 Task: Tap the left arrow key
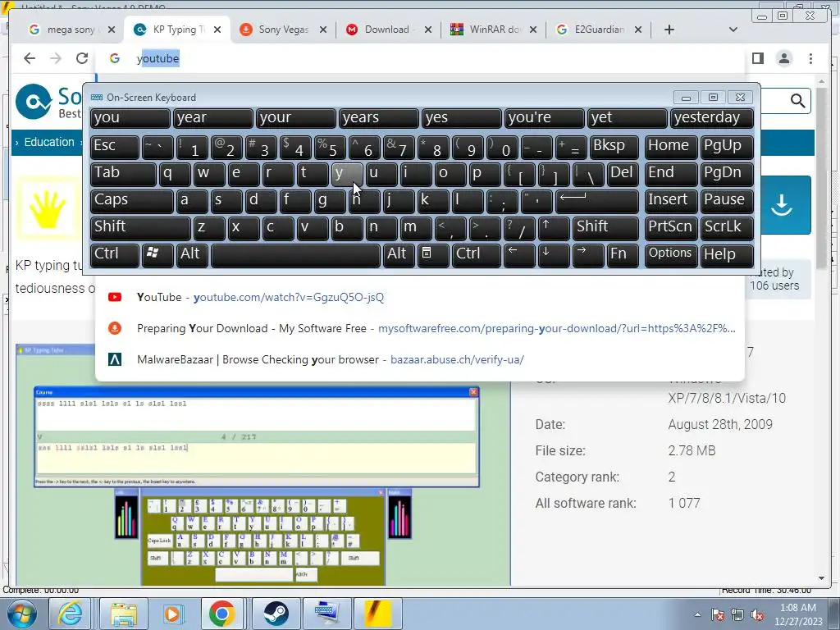(x=519, y=255)
